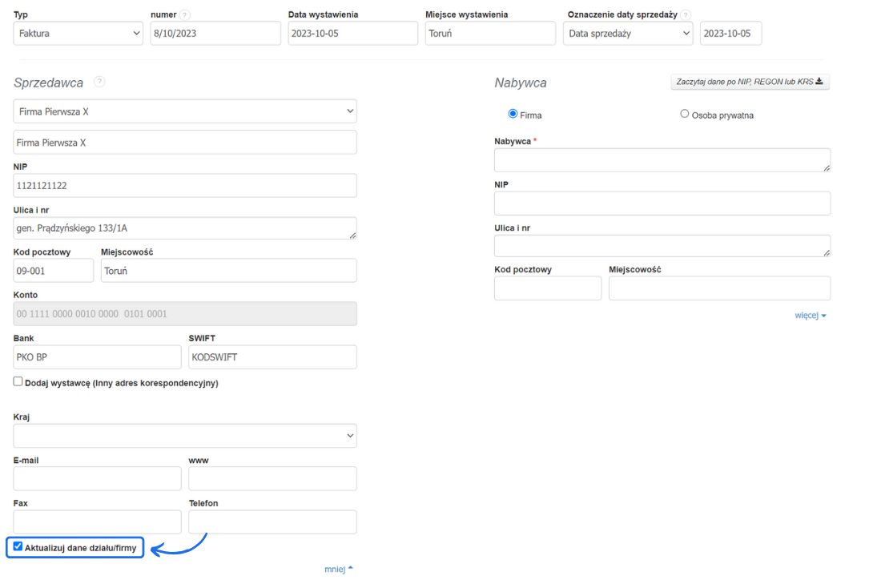
Task: Click the seller E-mail field
Action: coord(98,479)
